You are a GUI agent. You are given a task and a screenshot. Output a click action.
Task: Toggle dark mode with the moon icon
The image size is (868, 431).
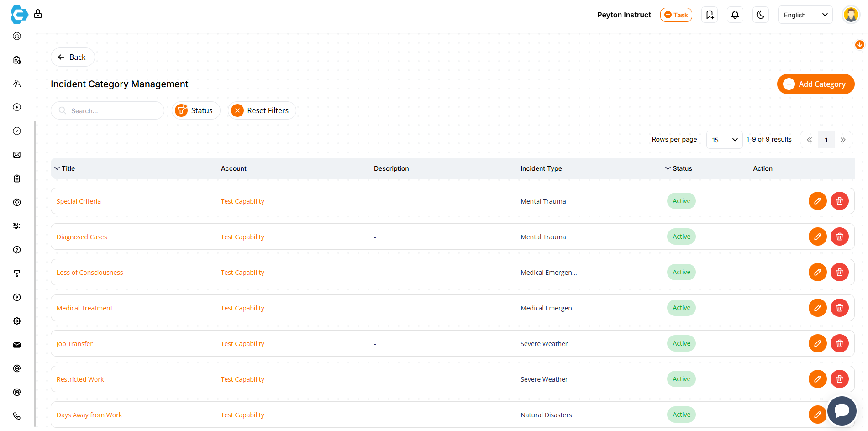[760, 15]
